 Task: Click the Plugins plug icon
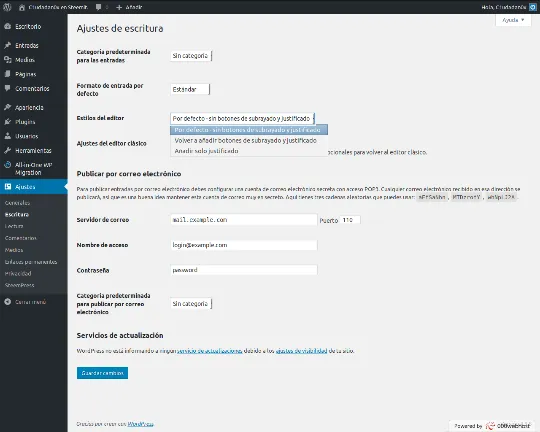click(x=8, y=122)
